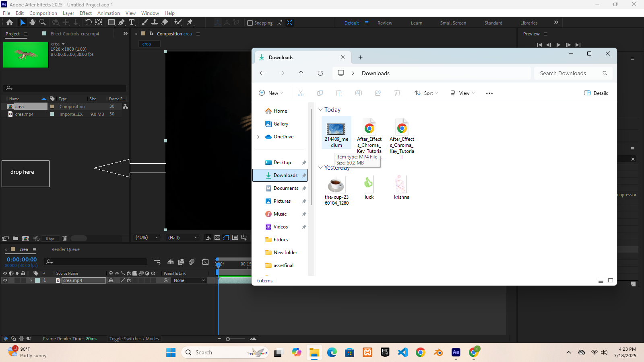Open the Animation menu
644x362 pixels.
click(108, 13)
